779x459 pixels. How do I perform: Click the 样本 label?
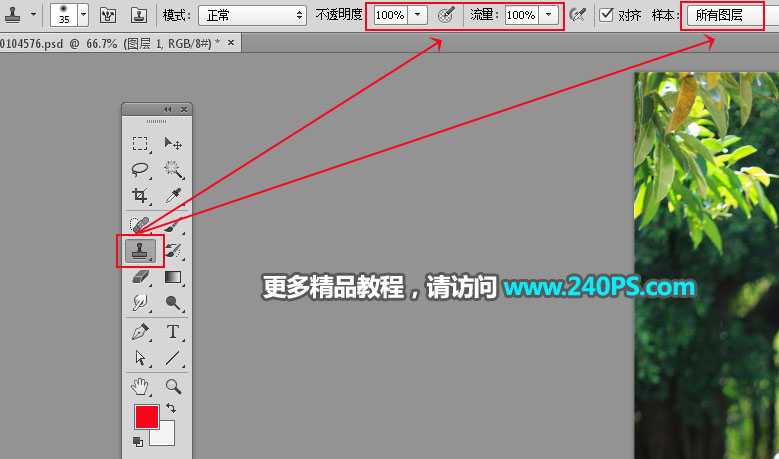click(665, 15)
